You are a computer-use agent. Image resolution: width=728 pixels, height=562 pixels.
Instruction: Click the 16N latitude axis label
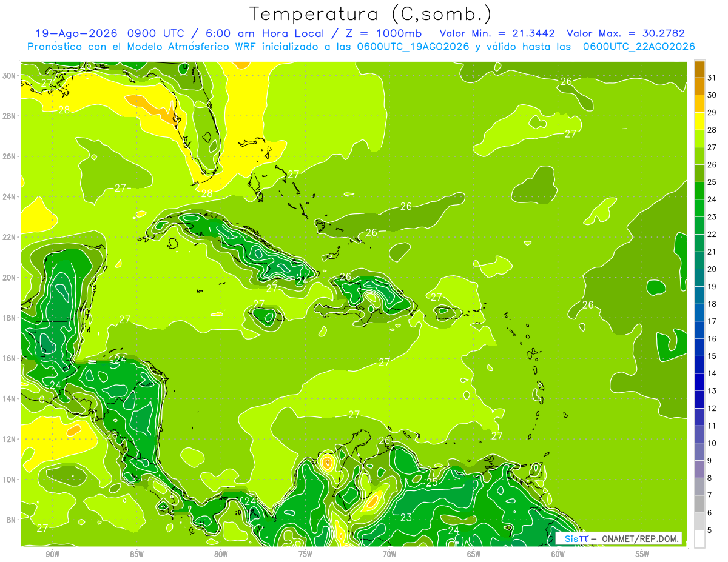[x=10, y=358]
